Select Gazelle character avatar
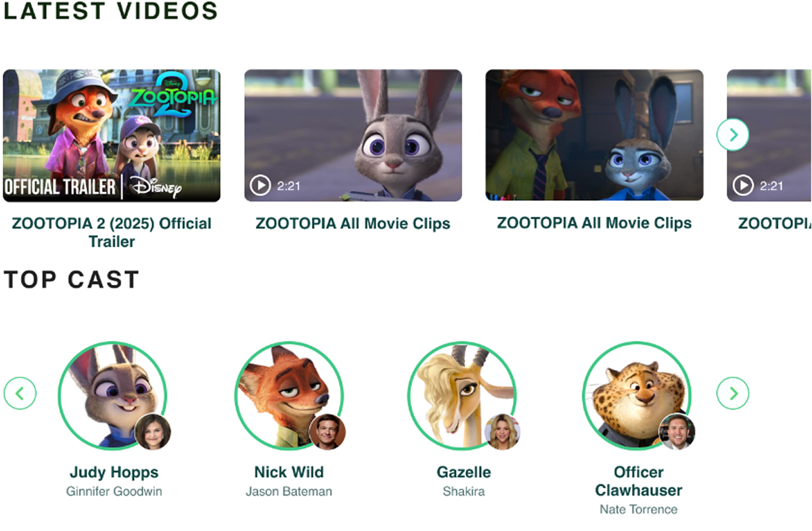Viewport: 812px width, 531px height. click(x=462, y=396)
